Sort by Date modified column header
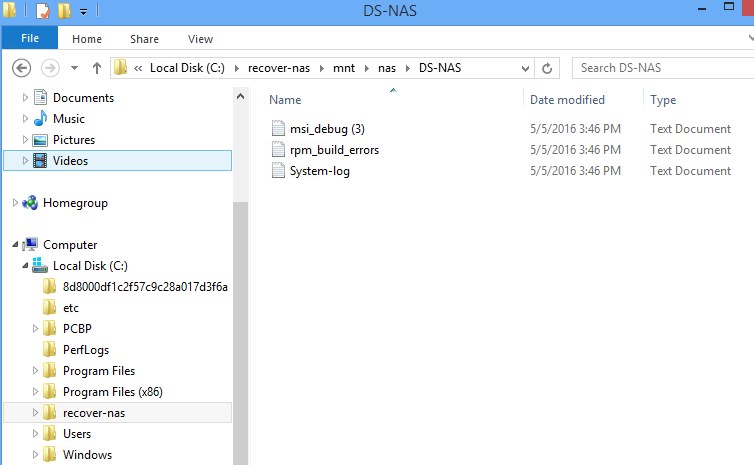This screenshot has width=754, height=465. tap(567, 100)
